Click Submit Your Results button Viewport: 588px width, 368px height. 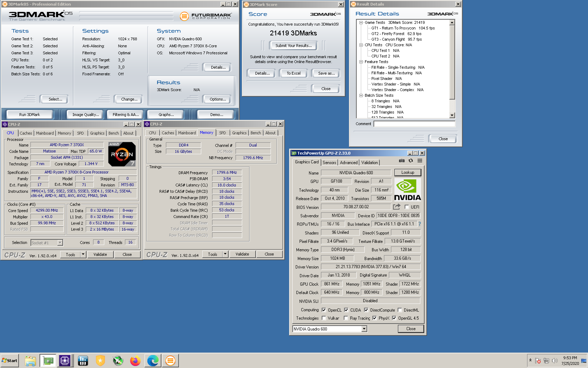(293, 46)
